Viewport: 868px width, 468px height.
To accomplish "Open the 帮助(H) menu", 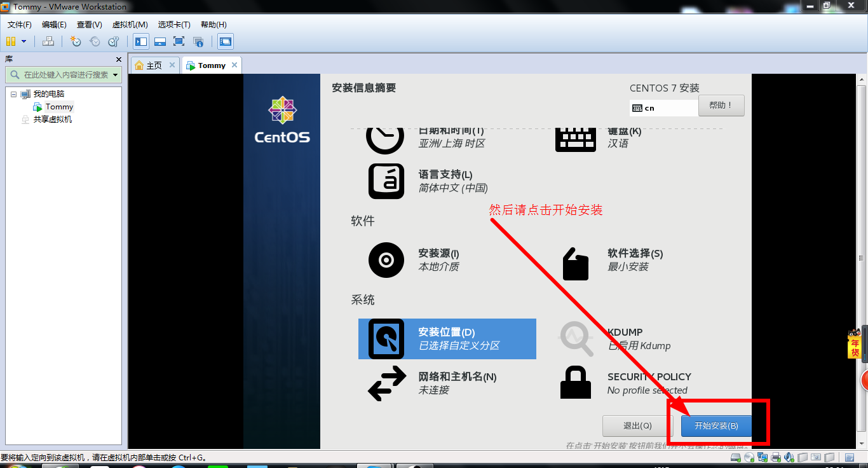I will pos(214,25).
